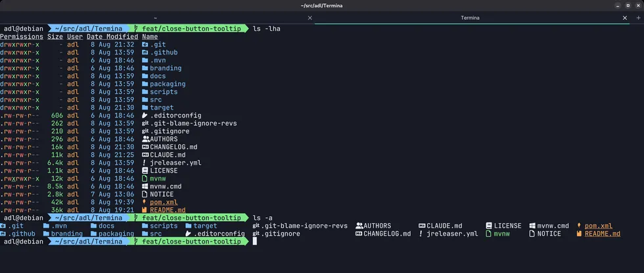
Task: Click the pom.xml icon in the ls -lha listing
Action: click(x=145, y=202)
